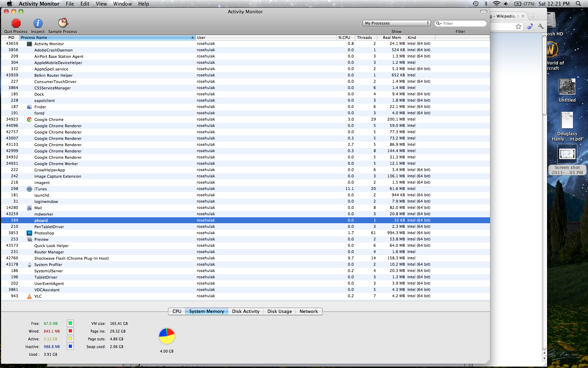This screenshot has width=588, height=368.
Task: Click the Wi-Fi status icon
Action: [496, 4]
